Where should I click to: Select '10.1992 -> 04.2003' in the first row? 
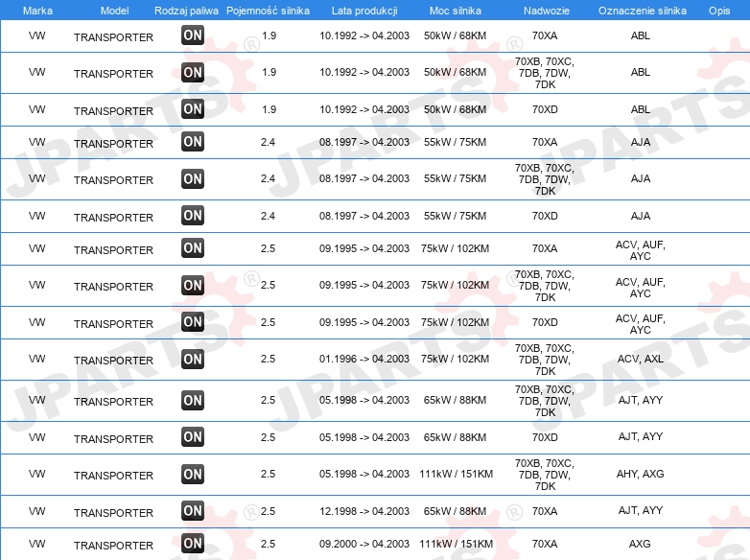pos(364,35)
